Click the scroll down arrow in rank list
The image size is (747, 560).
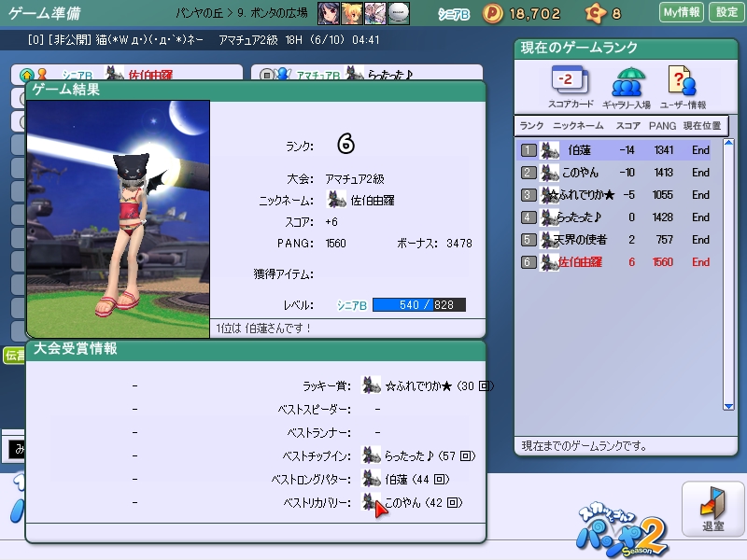coord(728,406)
